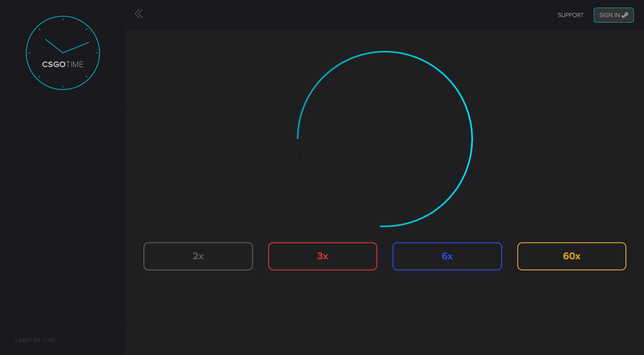Choose the red 3x multiplier
Viewport: 644px width, 355px height.
(323, 256)
